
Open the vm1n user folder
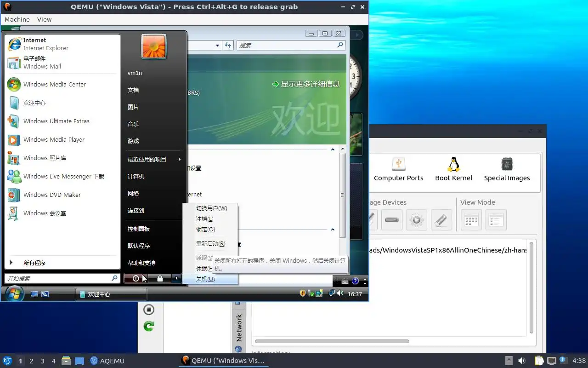tap(154, 73)
